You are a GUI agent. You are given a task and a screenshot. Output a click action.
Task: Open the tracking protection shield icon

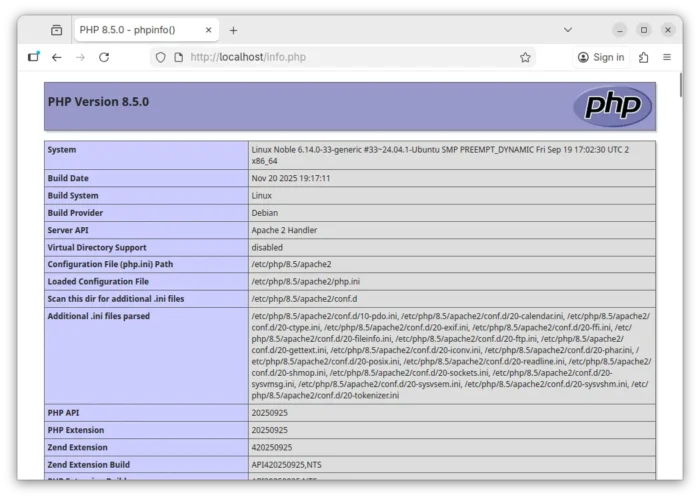click(x=160, y=58)
